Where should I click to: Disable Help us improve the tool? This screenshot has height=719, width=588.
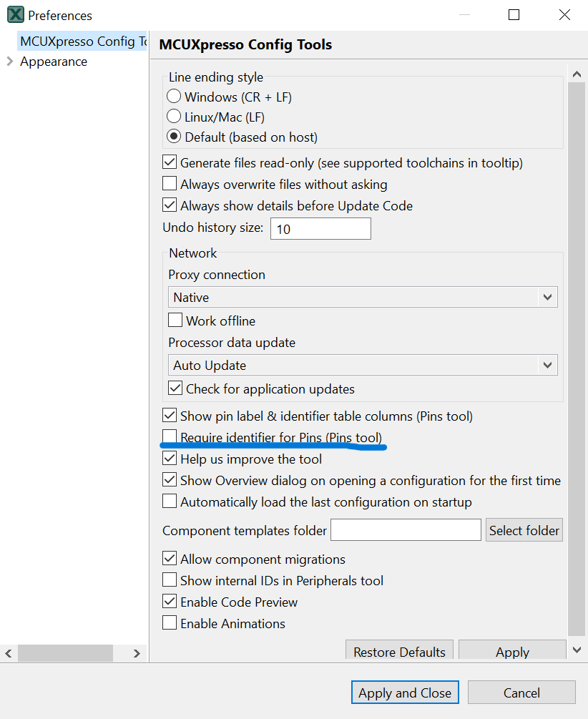(x=170, y=459)
